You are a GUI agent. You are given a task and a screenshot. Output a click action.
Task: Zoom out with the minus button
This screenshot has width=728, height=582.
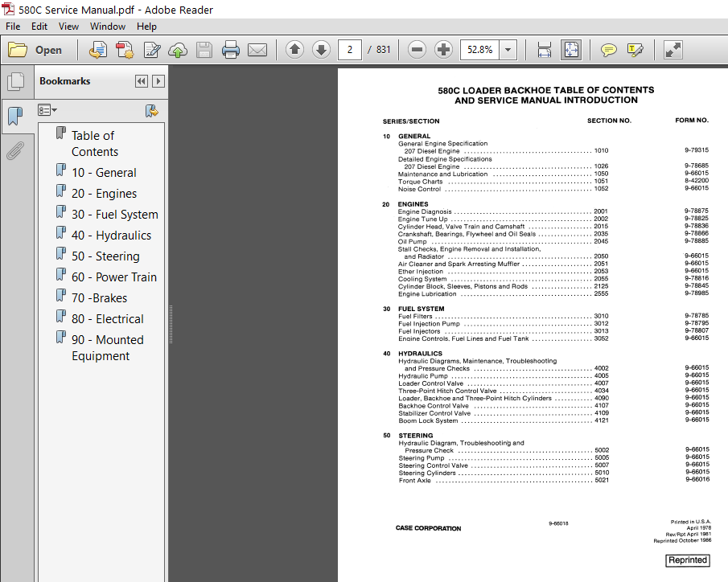pos(417,49)
